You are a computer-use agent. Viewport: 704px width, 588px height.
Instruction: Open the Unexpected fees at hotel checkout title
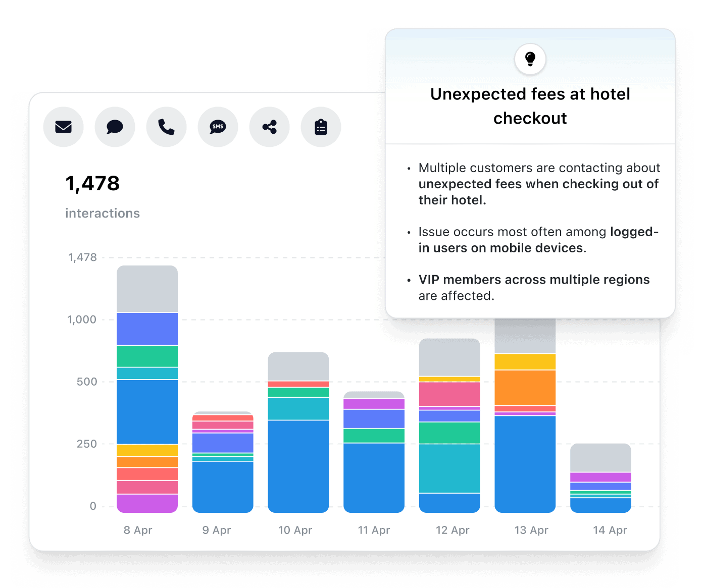click(x=530, y=106)
